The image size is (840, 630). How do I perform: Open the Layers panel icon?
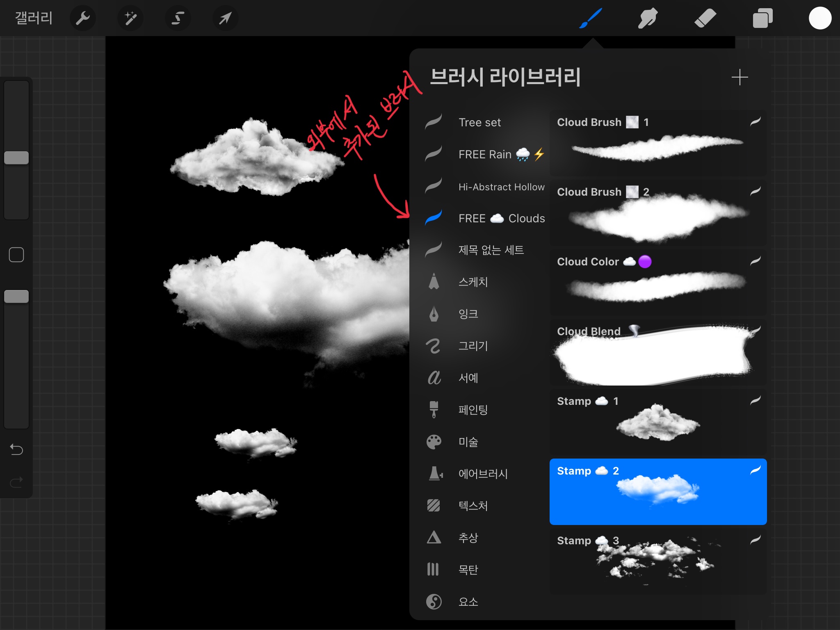[762, 18]
